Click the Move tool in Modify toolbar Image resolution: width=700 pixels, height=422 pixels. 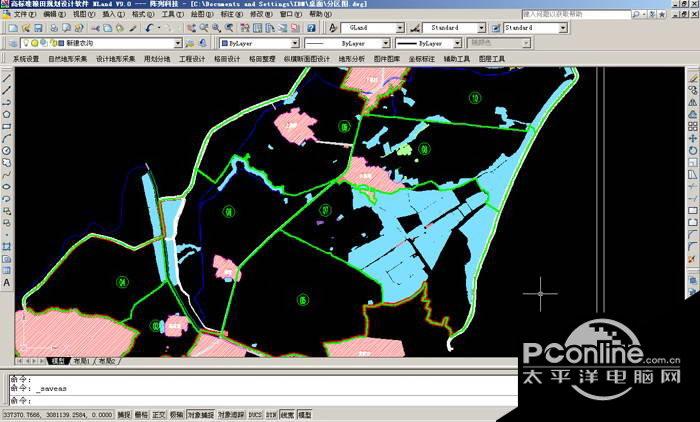[692, 138]
